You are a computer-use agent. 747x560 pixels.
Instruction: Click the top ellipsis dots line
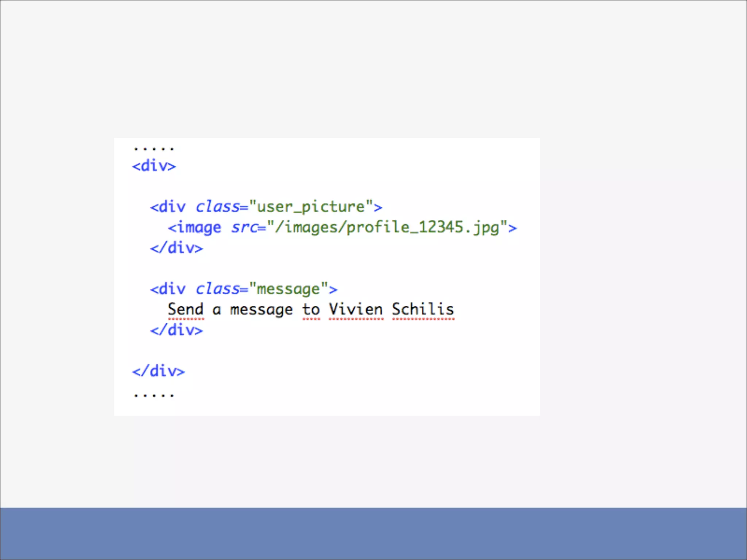click(154, 149)
